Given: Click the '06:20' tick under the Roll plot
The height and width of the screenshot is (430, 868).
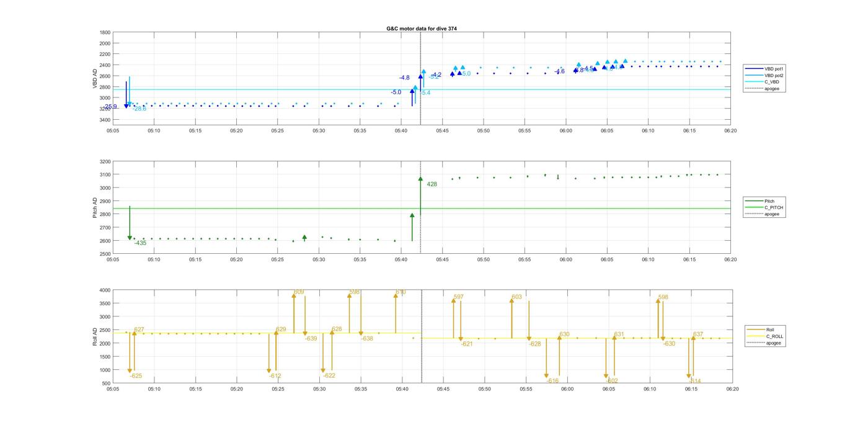Looking at the screenshot, I should tap(732, 390).
